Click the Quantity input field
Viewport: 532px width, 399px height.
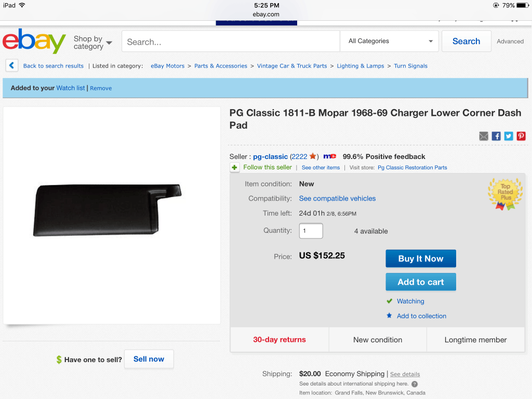[311, 231]
